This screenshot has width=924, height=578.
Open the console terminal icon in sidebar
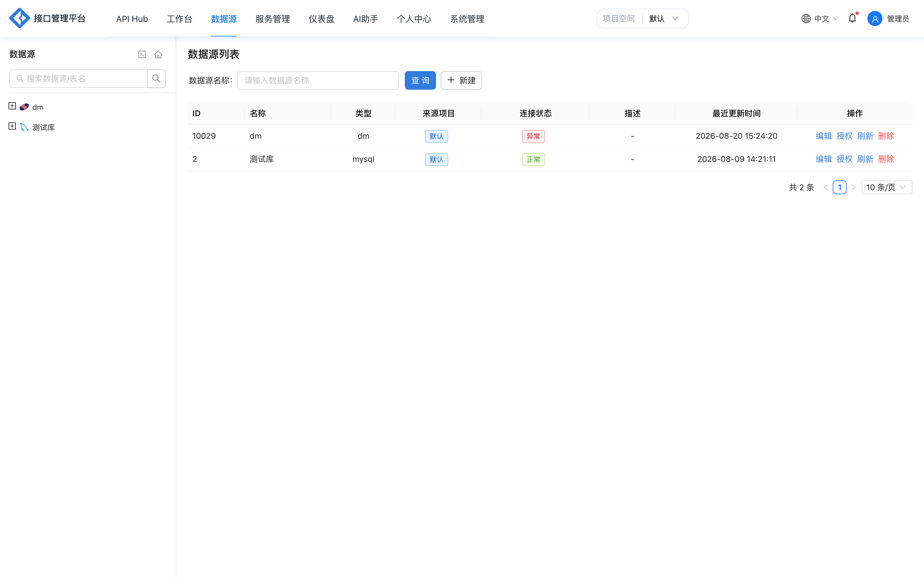pos(142,54)
